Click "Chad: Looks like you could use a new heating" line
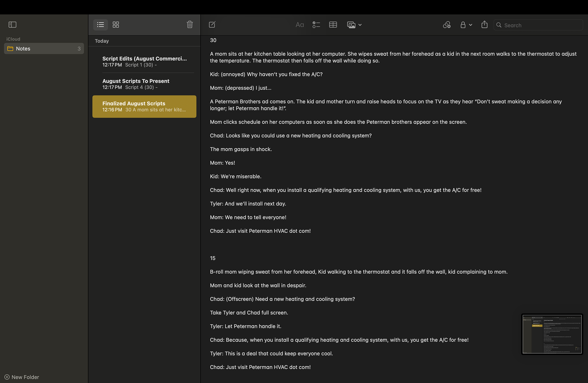The width and height of the screenshot is (588, 383). click(x=291, y=136)
